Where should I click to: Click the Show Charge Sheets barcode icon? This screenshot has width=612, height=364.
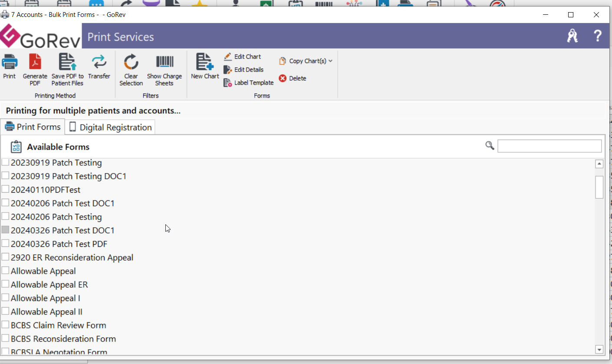(165, 62)
